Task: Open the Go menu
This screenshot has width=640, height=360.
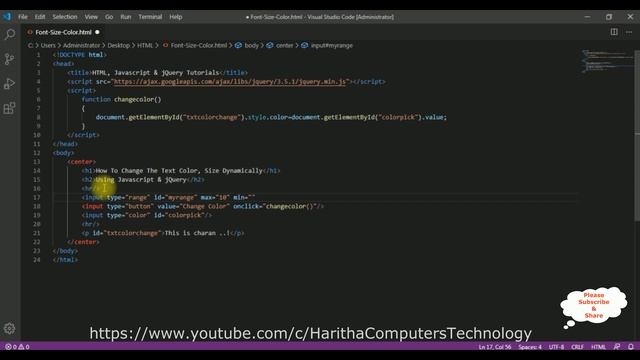Action: point(109,17)
